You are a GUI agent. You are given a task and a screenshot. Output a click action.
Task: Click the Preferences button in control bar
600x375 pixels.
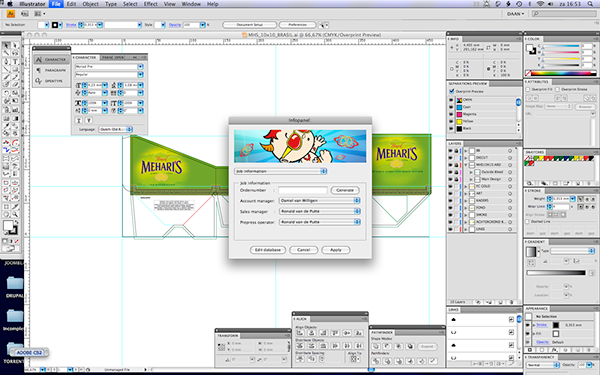[x=298, y=24]
